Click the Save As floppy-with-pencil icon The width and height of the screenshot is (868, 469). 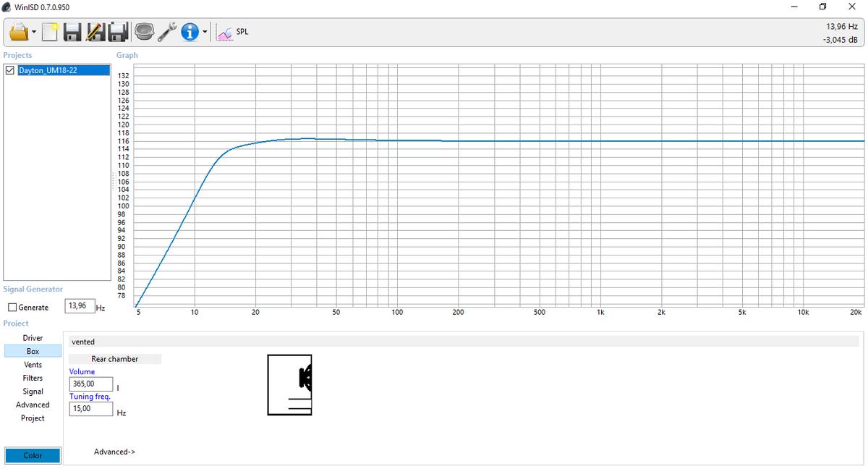(95, 32)
